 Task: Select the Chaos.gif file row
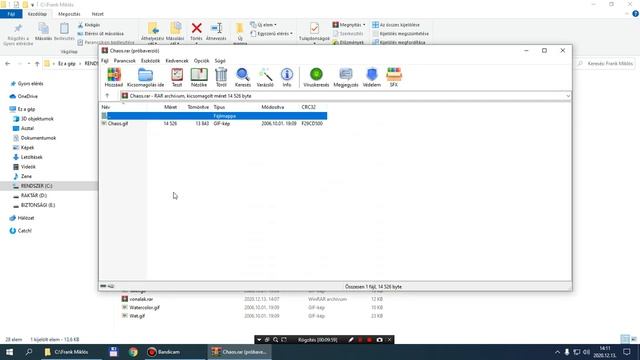tap(214, 123)
